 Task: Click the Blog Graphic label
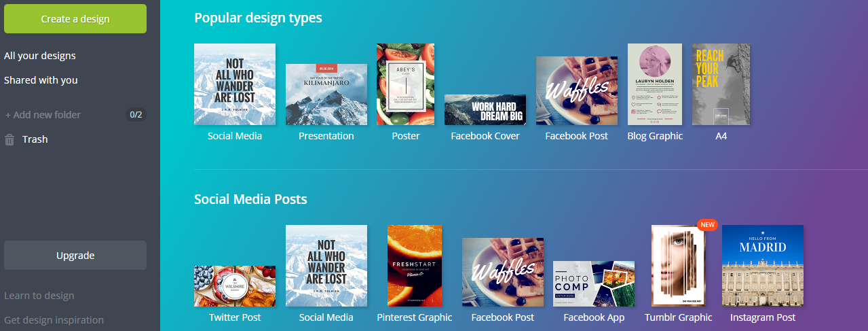655,136
